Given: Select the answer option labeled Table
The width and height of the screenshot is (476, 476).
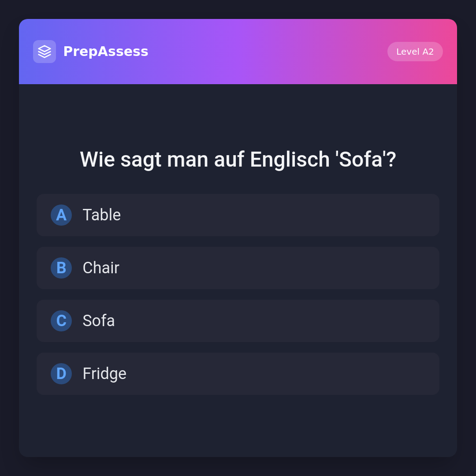Looking at the screenshot, I should 102,215.
